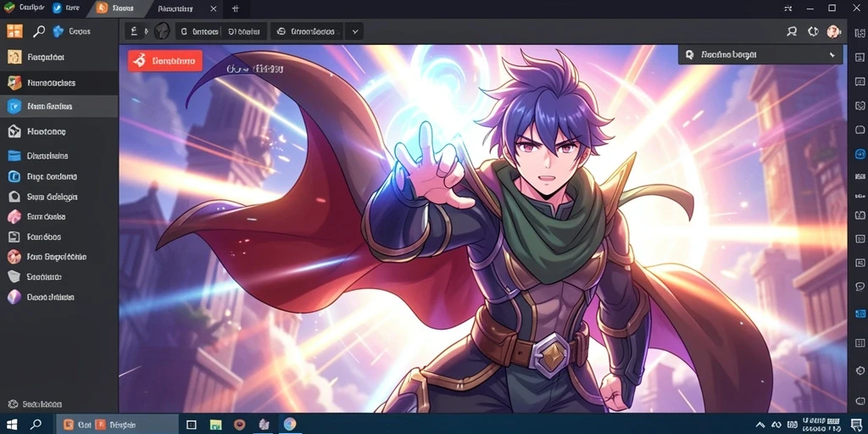868x434 pixels.
Task: Click the refresh arrows icon near user avatar
Action: (x=813, y=31)
